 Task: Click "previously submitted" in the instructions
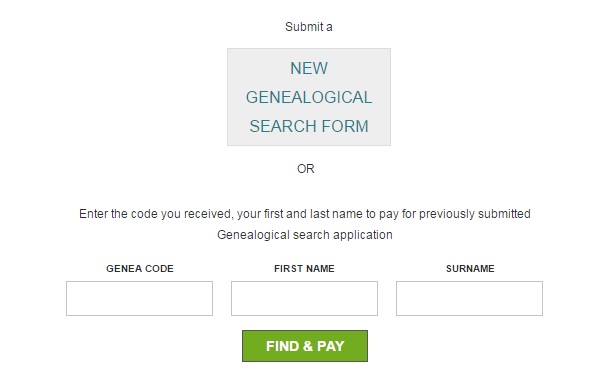[x=475, y=214]
